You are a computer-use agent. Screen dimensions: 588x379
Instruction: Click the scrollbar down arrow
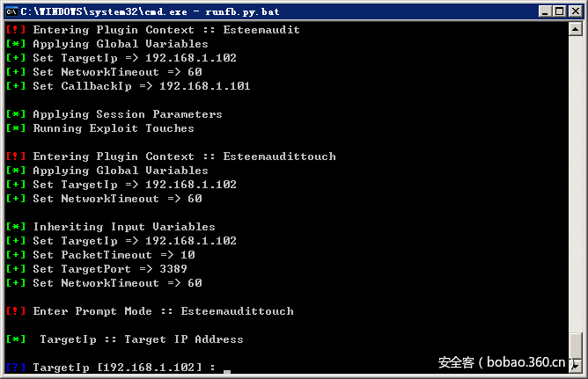[x=577, y=367]
